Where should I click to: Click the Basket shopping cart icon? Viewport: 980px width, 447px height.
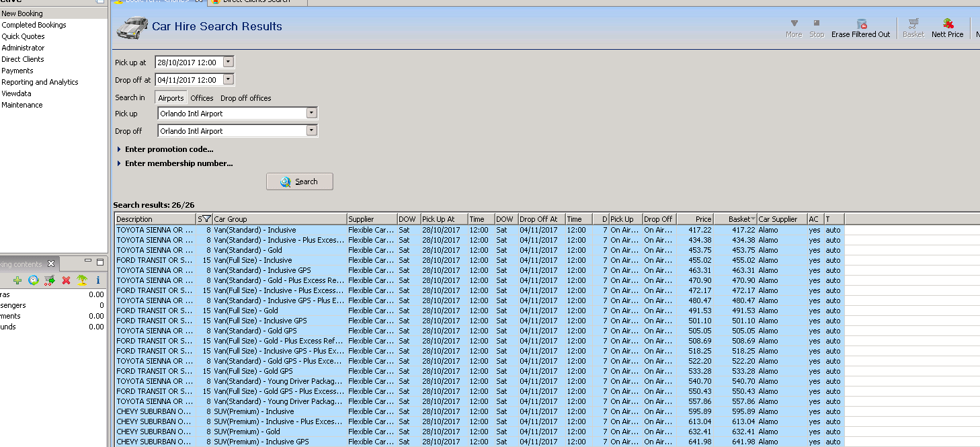(x=913, y=24)
